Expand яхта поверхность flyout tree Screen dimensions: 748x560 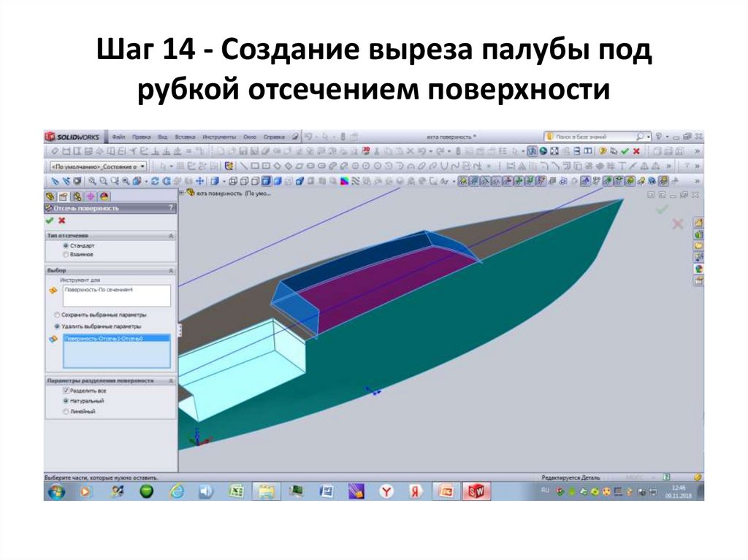182,193
